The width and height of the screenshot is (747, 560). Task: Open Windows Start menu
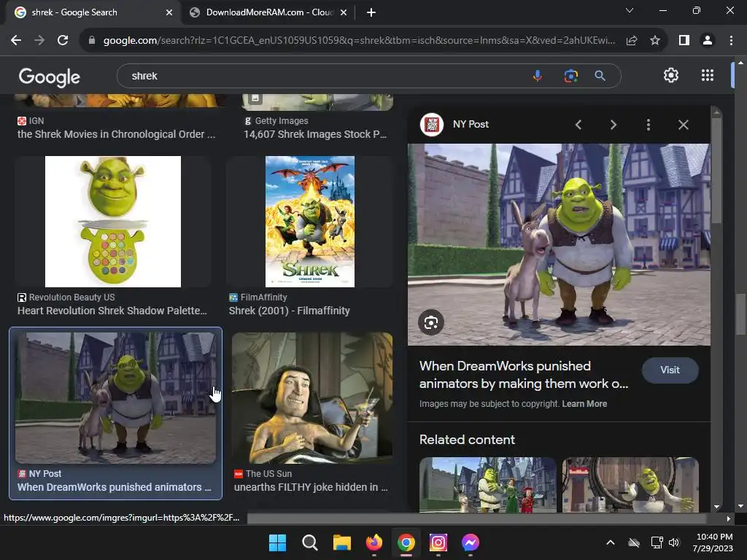277,542
